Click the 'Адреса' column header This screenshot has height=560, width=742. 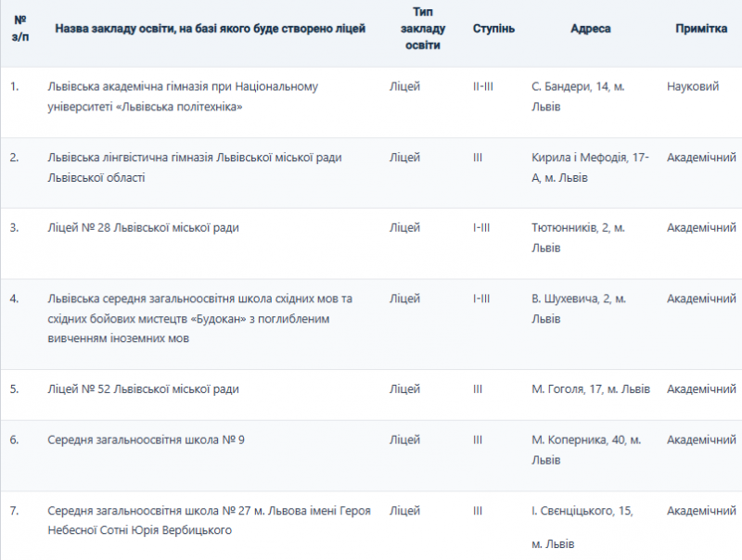point(590,29)
